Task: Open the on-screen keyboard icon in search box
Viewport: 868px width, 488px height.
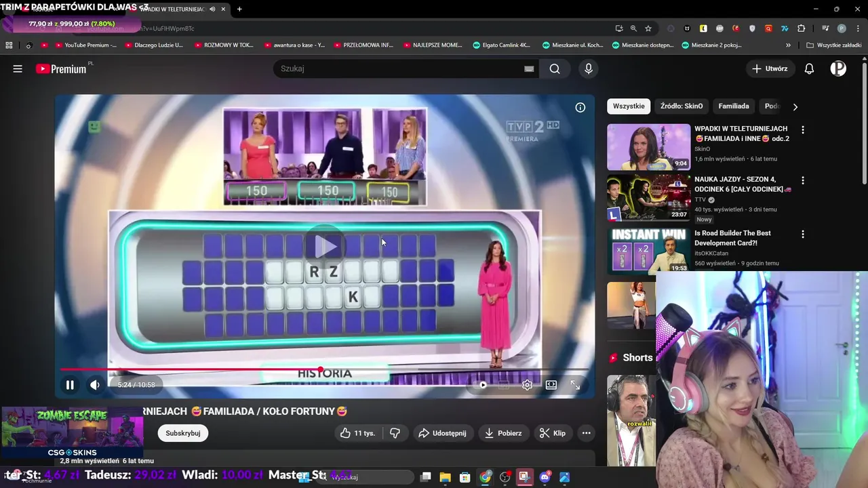Action: point(529,68)
